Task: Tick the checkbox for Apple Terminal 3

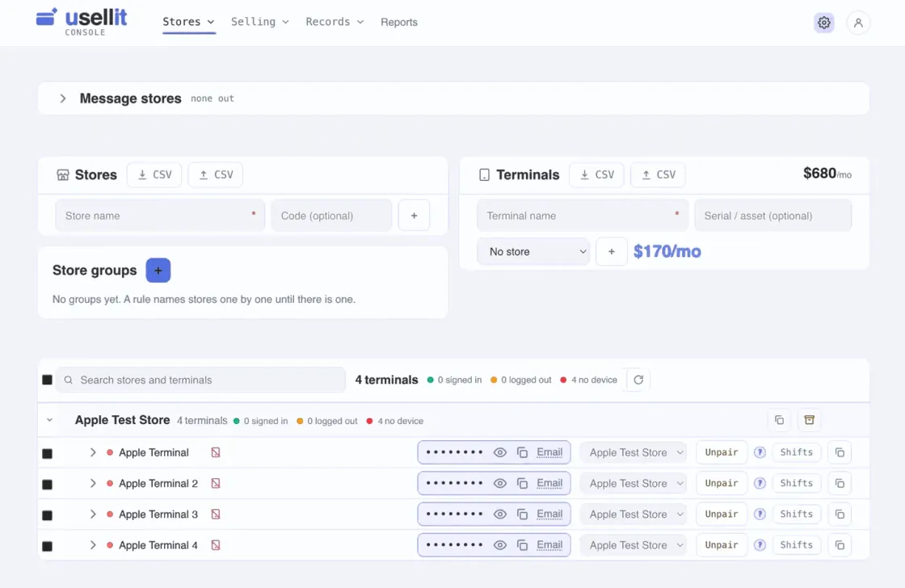Action: [x=48, y=515]
